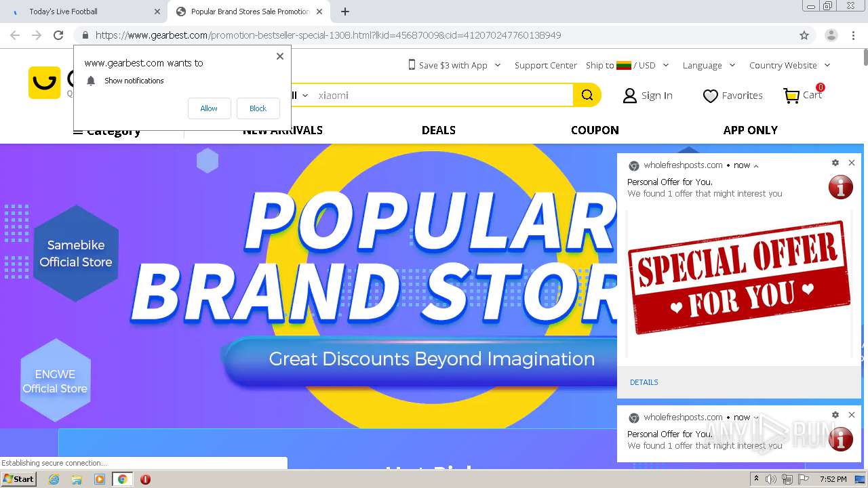Allow gearbest.com notifications
The height and width of the screenshot is (488, 868).
click(209, 108)
